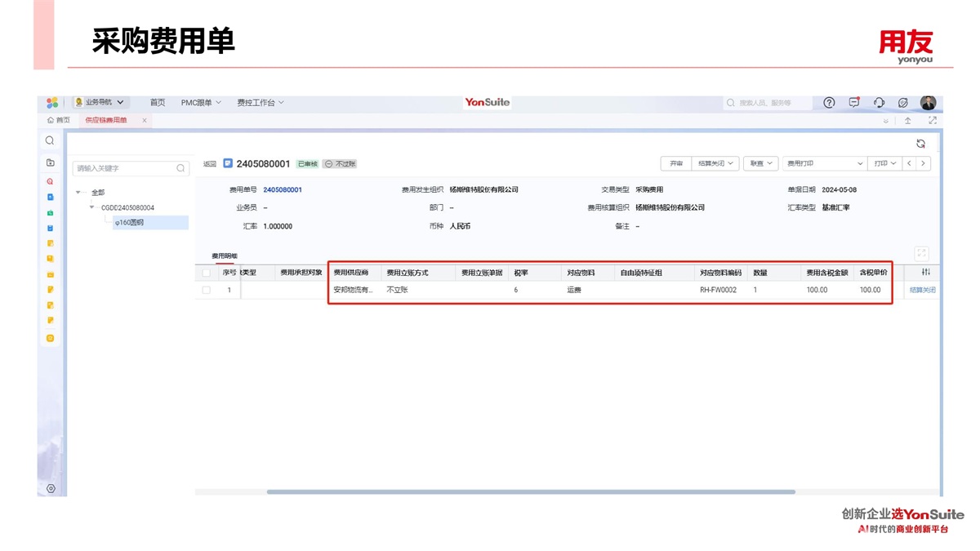Click the settings gear at sidebar bottom
Screen dimensions: 980x551
tap(51, 488)
